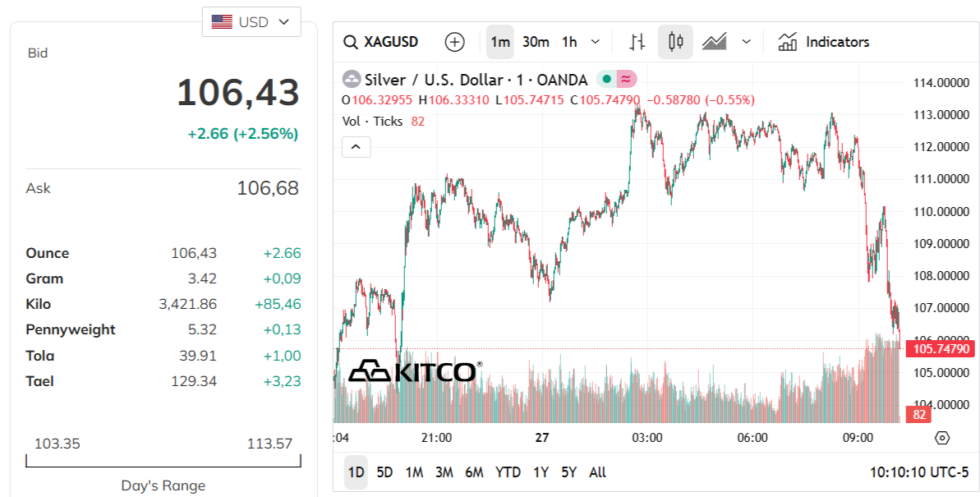This screenshot has height=497, width=980.
Task: Switch to the 30m interval
Action: click(x=536, y=42)
